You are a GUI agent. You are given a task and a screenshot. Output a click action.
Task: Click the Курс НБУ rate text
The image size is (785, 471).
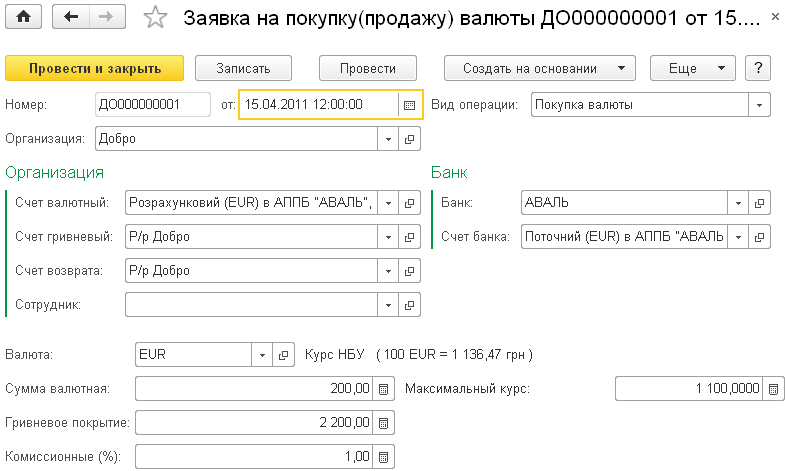(419, 355)
